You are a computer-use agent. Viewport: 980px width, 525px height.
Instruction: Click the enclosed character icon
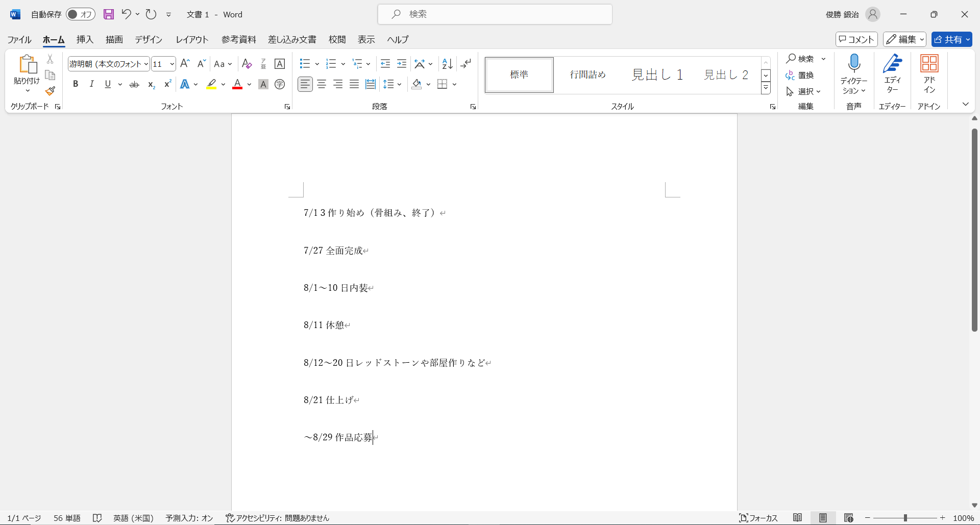click(280, 84)
